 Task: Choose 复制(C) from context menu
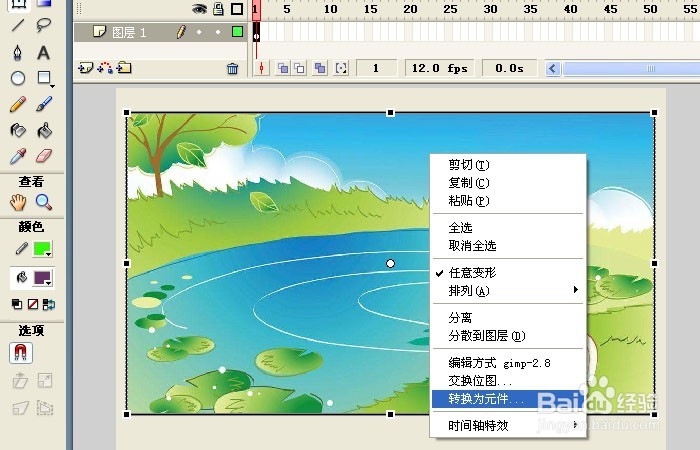[x=508, y=183]
